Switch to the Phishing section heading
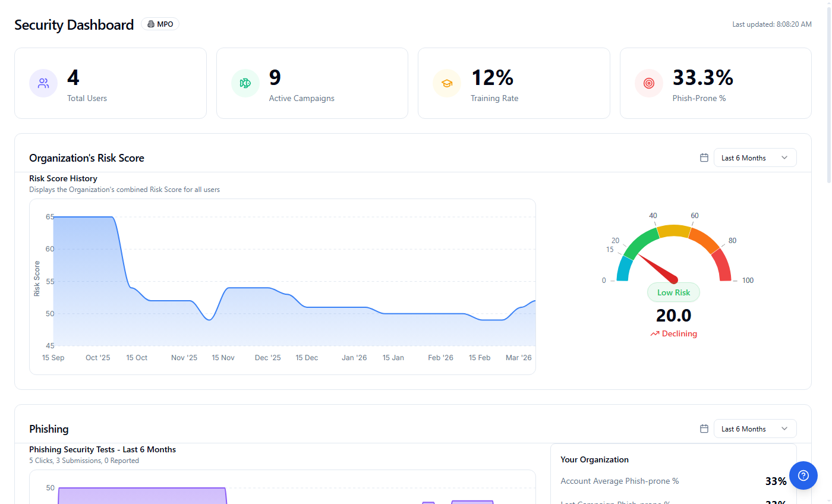This screenshot has height=504, width=832. (49, 429)
